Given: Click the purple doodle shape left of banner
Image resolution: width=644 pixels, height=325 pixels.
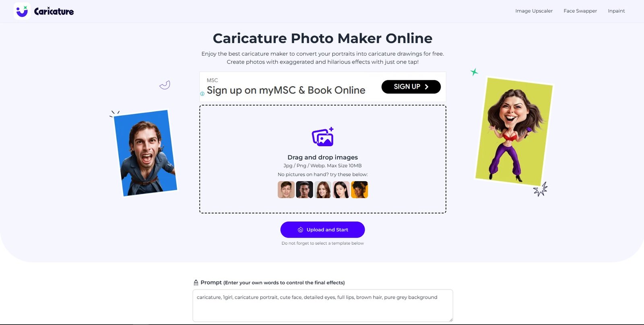Looking at the screenshot, I should (x=165, y=85).
